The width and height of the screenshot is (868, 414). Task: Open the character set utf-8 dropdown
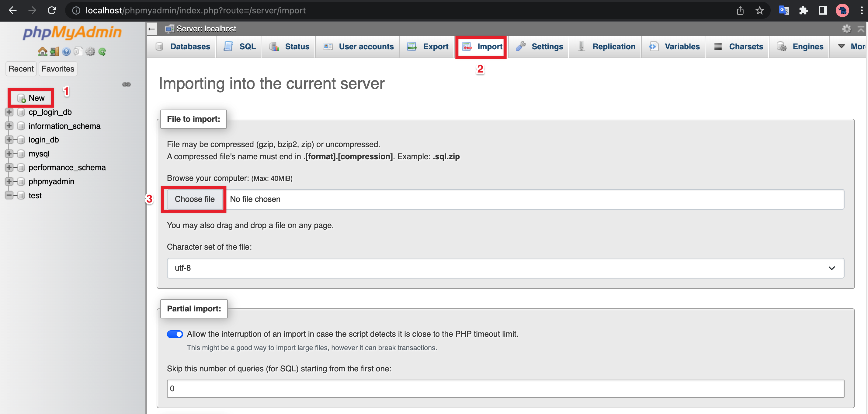click(x=505, y=268)
